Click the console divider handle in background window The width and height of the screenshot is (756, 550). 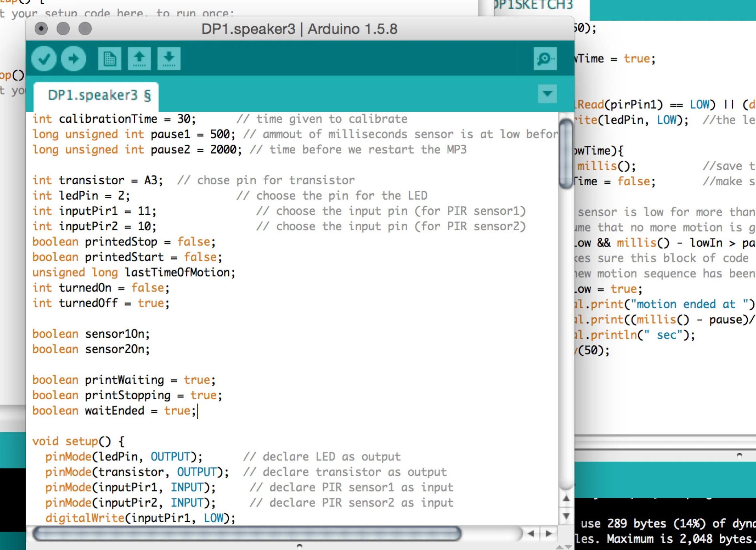(x=739, y=455)
